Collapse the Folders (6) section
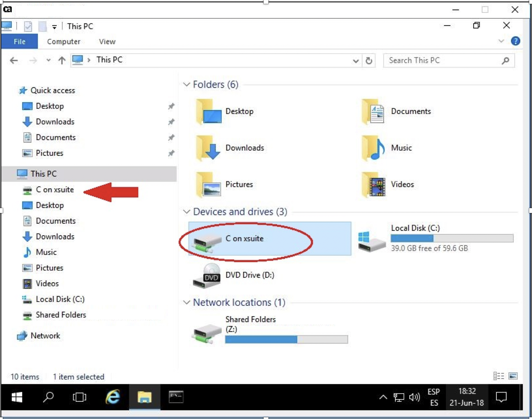Viewport: 532px width, 419px height. point(186,84)
